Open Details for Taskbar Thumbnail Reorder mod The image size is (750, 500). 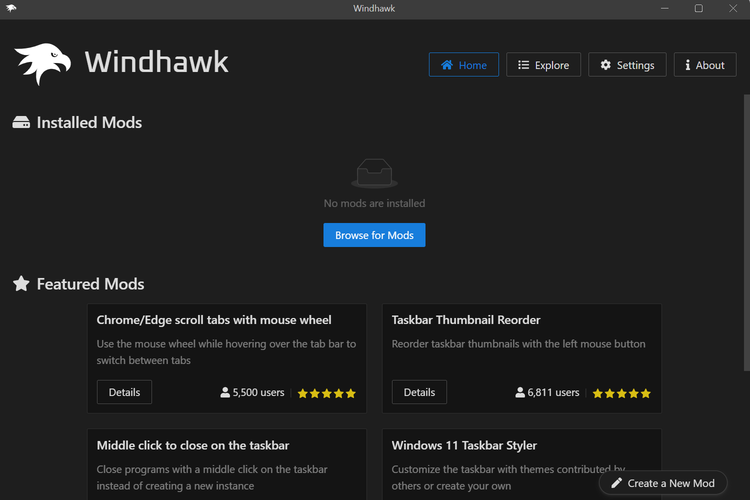419,392
